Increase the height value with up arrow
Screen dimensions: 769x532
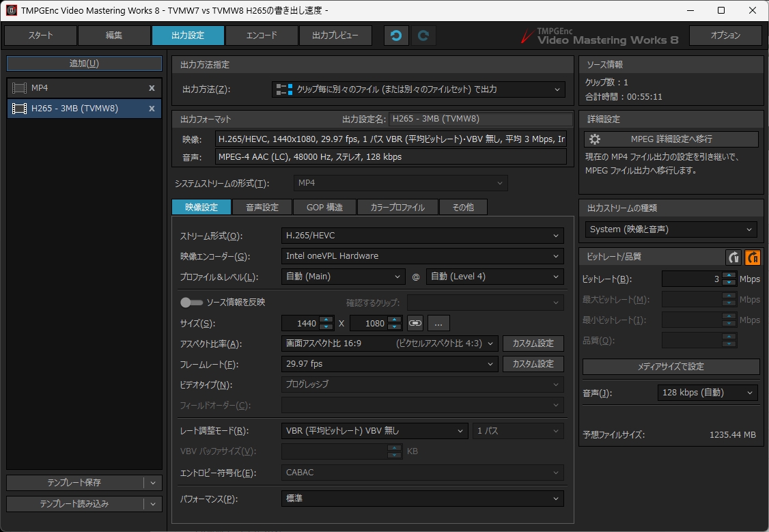[394, 320]
